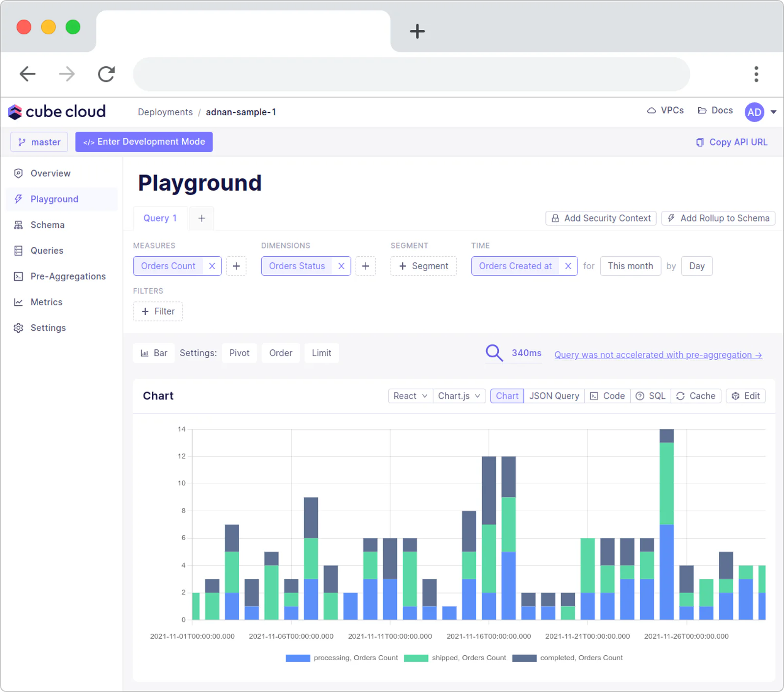The width and height of the screenshot is (784, 692).
Task: Toggle the shipped series in the legend
Action: pyautogui.click(x=455, y=658)
